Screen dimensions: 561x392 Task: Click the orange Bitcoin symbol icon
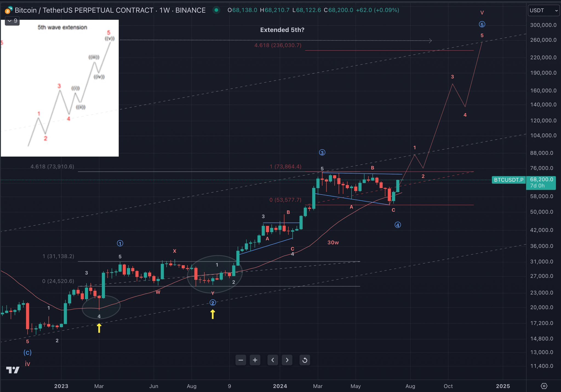click(x=8, y=11)
